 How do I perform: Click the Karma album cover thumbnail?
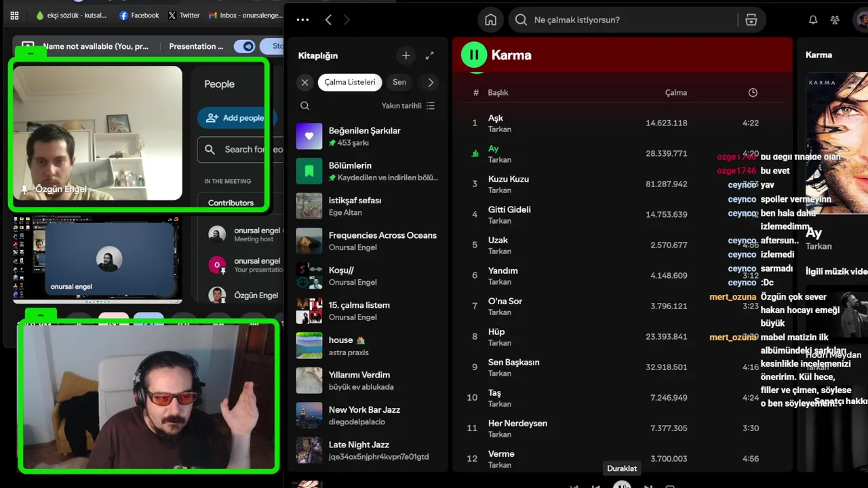[x=837, y=142]
